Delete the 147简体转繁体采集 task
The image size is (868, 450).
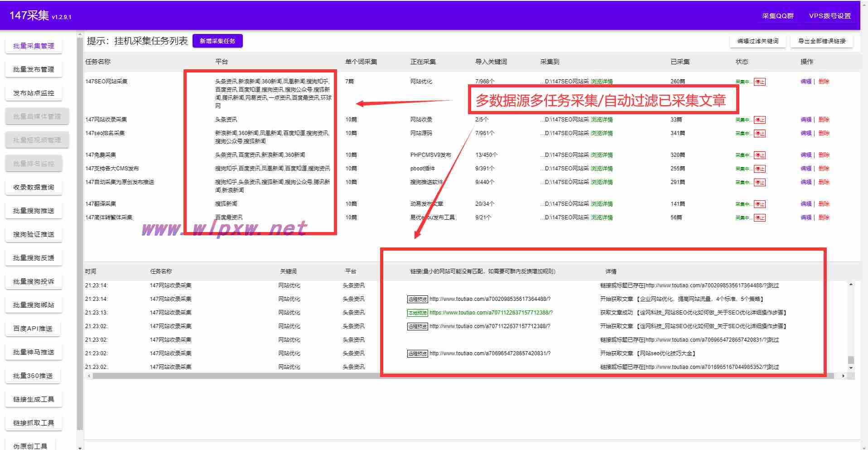(x=824, y=218)
